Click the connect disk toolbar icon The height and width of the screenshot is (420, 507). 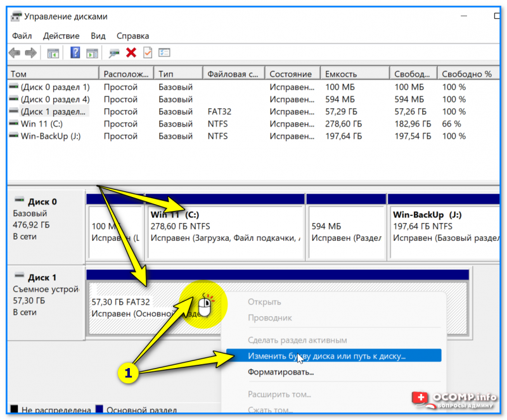tap(114, 53)
